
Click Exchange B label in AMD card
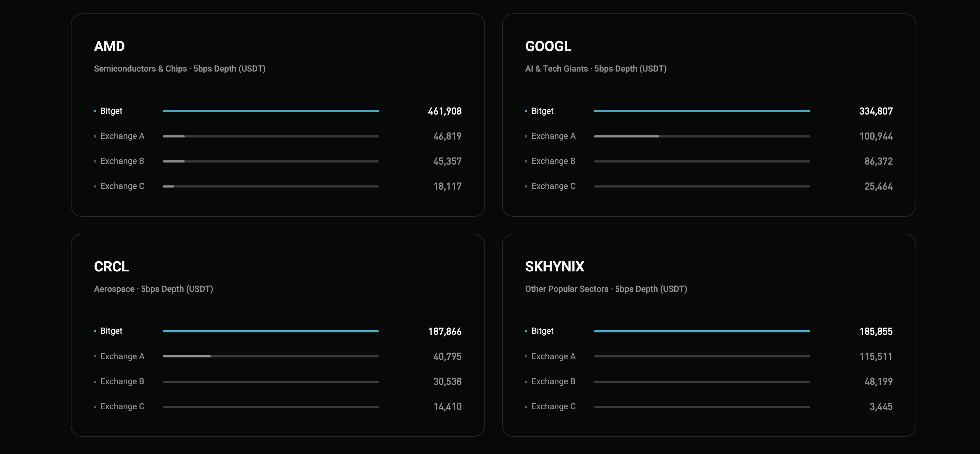click(122, 161)
